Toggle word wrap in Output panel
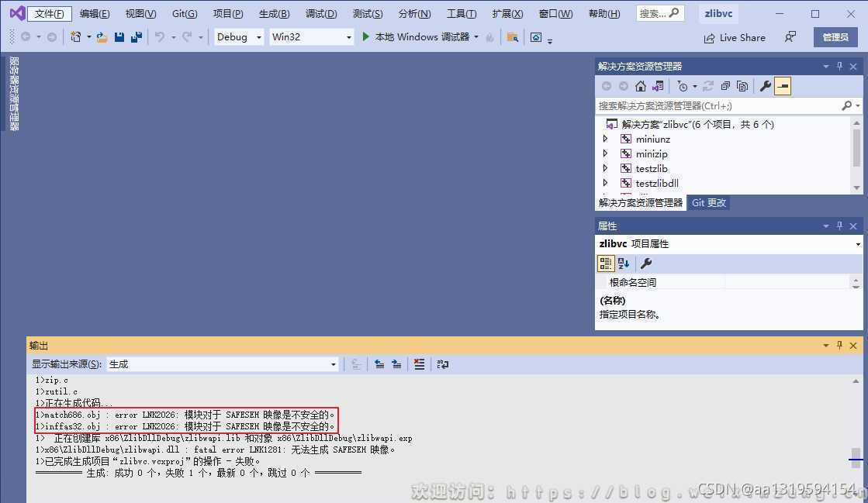 [443, 364]
